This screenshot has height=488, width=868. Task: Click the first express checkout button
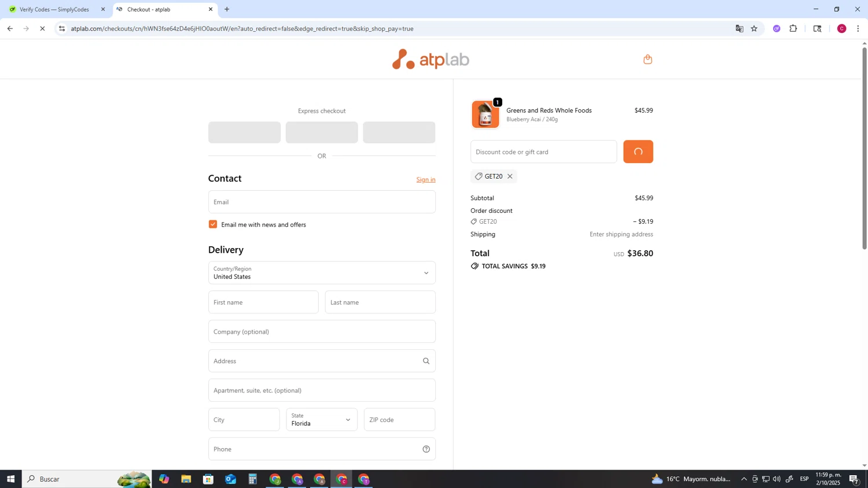pyautogui.click(x=244, y=132)
